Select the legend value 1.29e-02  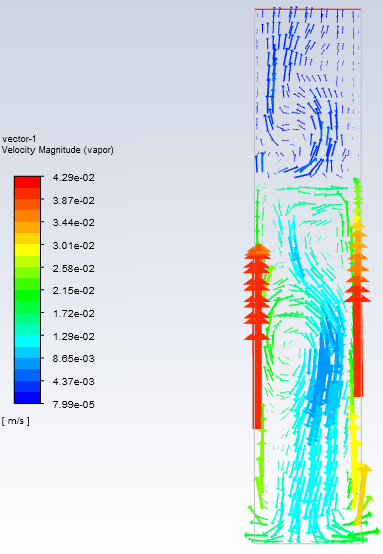[x=73, y=337]
